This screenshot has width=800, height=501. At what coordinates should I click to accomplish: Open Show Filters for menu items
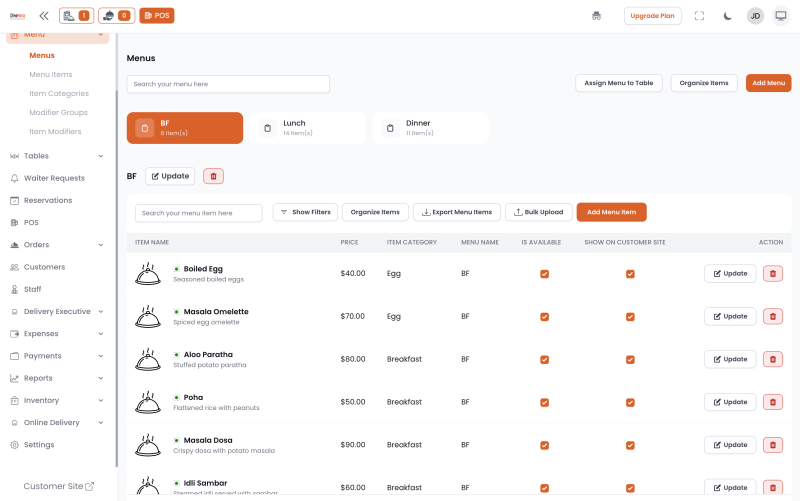point(305,212)
